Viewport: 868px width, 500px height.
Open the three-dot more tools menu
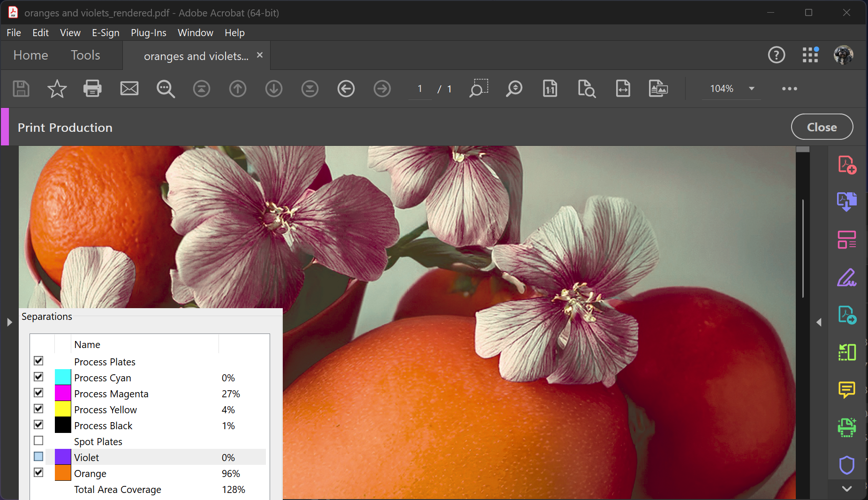pos(790,89)
